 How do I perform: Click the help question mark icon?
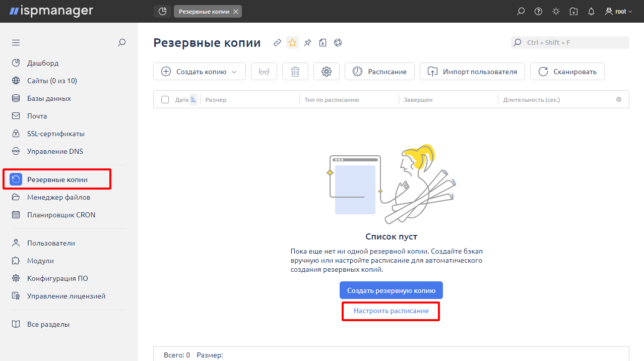pos(538,12)
